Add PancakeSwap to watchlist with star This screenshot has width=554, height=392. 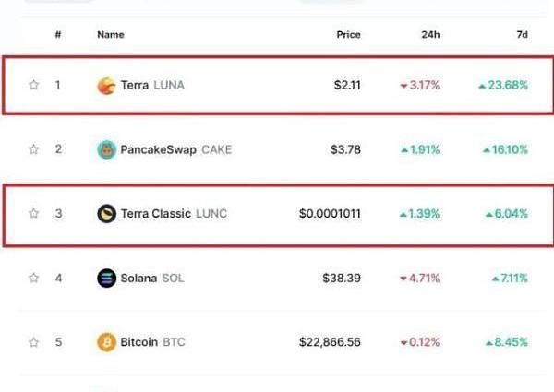coord(34,149)
